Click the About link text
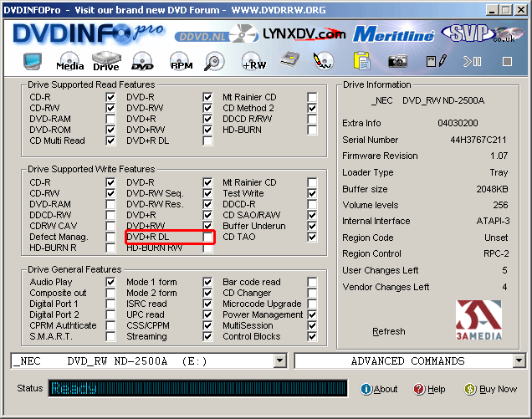Screen dimensions: 532x419 click(386, 389)
